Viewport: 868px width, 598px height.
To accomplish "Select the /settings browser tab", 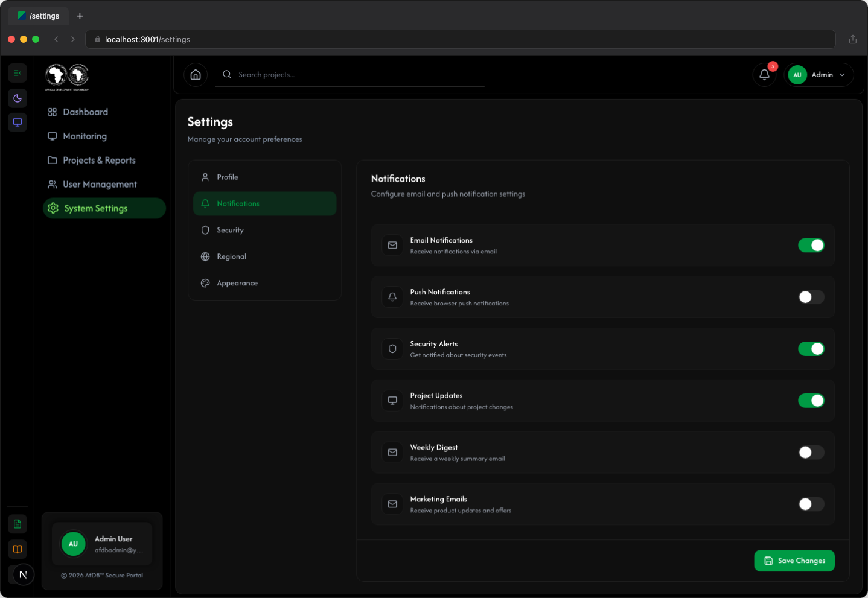I will pyautogui.click(x=39, y=16).
